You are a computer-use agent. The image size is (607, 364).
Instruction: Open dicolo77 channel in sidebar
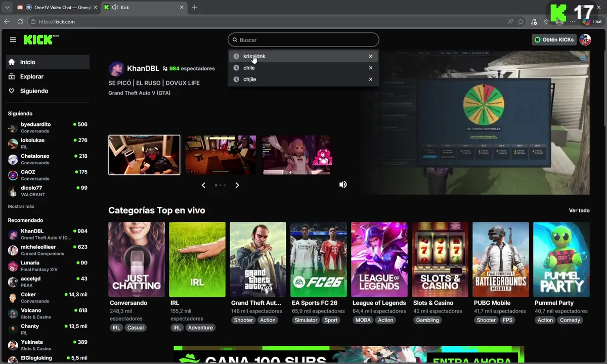[48, 191]
